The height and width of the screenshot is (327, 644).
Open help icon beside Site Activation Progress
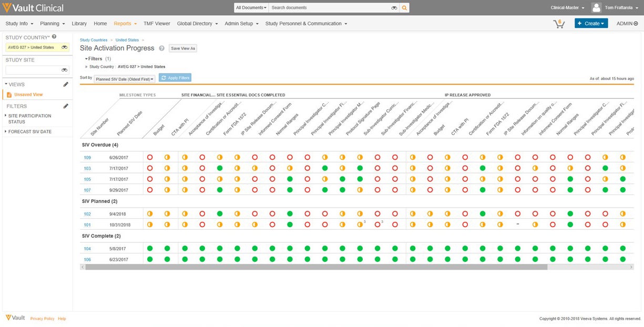(x=161, y=48)
